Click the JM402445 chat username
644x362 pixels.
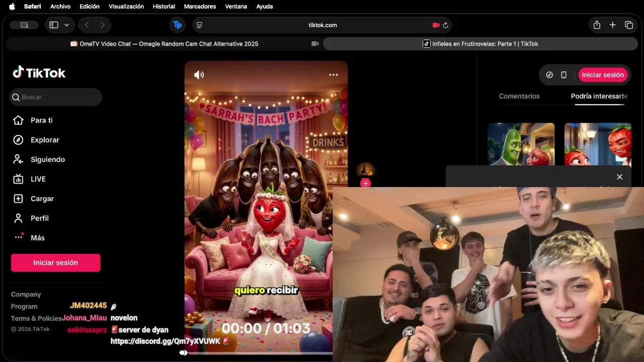click(x=88, y=306)
